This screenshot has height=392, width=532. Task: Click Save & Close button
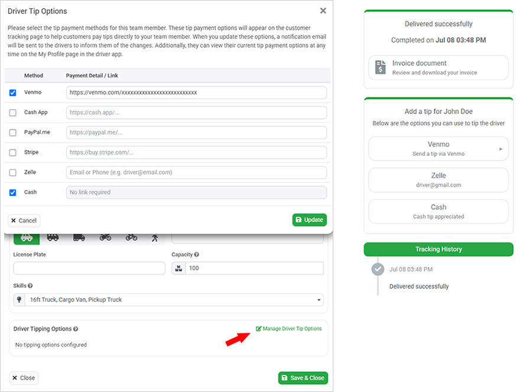coord(303,378)
